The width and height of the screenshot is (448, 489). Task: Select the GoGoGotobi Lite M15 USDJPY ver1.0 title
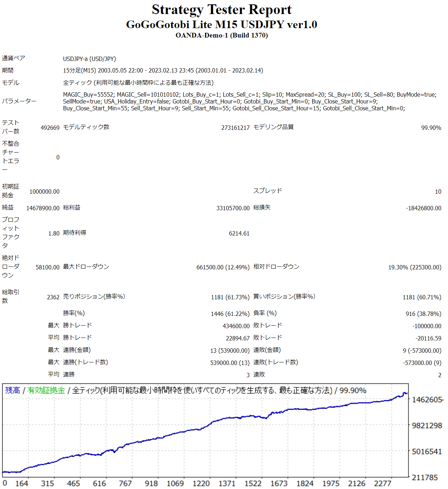pos(222,25)
